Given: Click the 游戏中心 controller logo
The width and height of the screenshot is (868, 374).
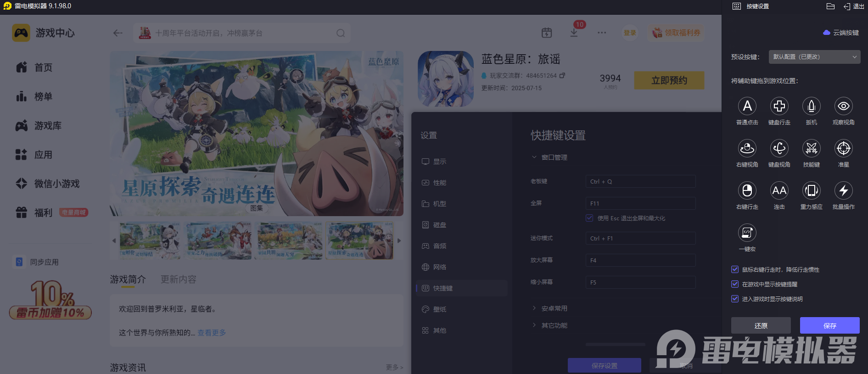Looking at the screenshot, I should coord(21,33).
